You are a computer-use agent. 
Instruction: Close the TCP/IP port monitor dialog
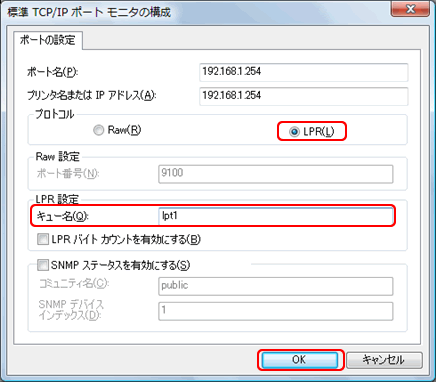click(410, 9)
